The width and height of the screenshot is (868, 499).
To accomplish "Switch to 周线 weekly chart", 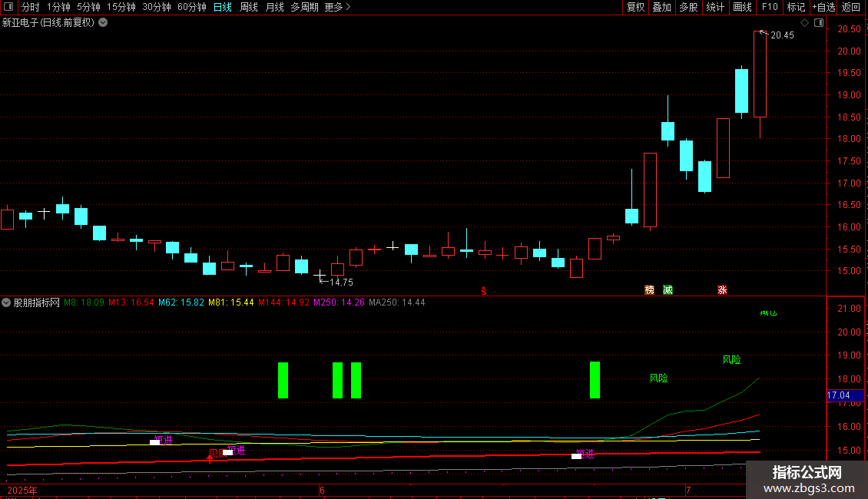I will 249,7.
